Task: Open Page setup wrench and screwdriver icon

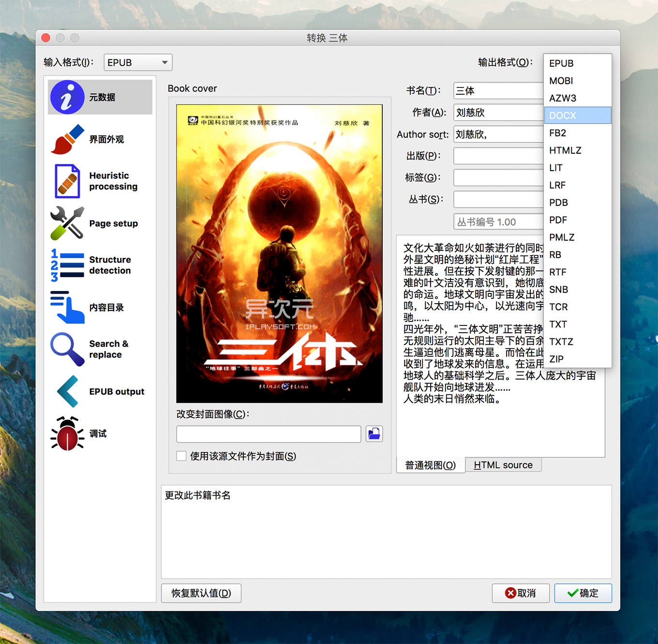Action: point(67,223)
